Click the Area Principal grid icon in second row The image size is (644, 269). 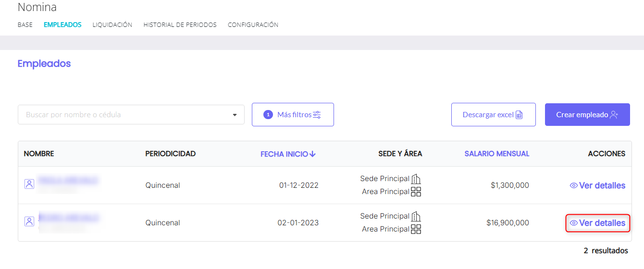click(x=416, y=229)
